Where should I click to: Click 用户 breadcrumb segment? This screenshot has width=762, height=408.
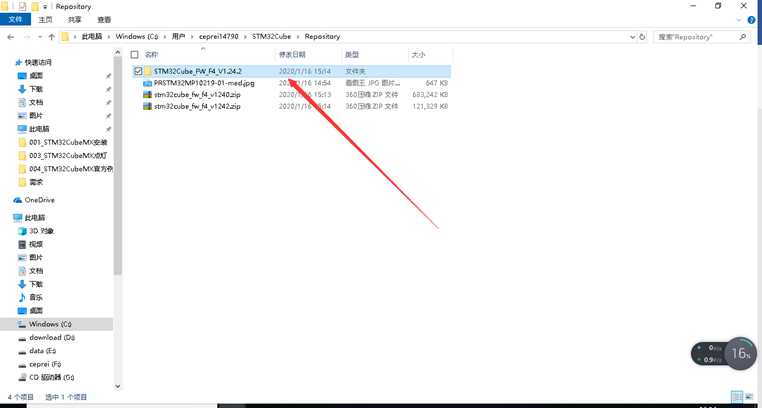(178, 36)
